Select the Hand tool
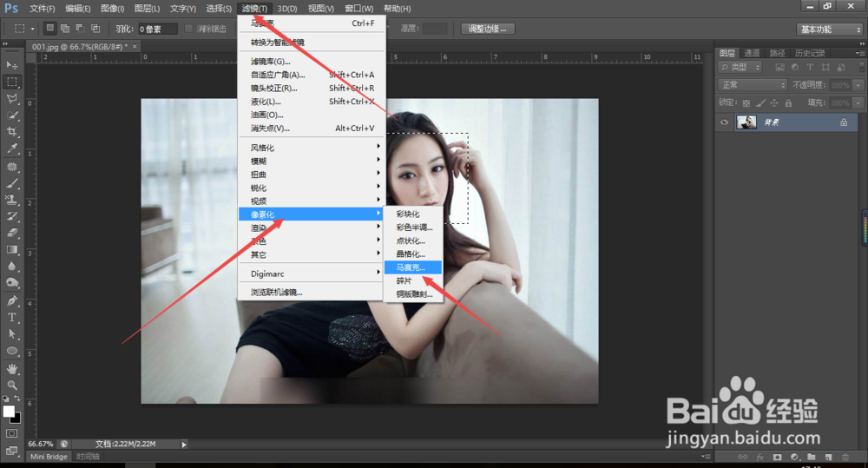The width and height of the screenshot is (868, 468). pyautogui.click(x=11, y=369)
